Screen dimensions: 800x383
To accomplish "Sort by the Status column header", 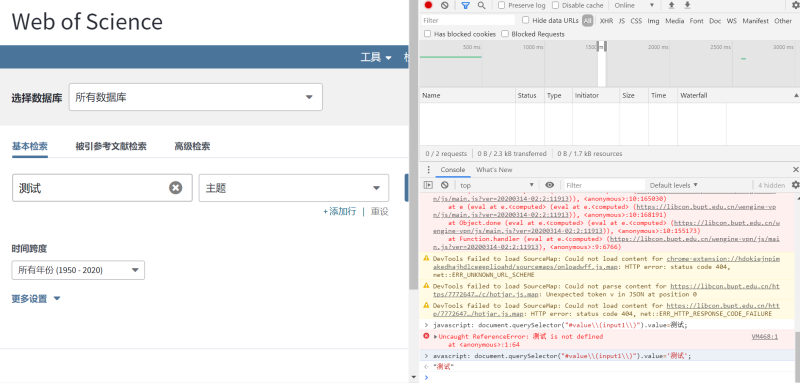I will pyautogui.click(x=529, y=95).
